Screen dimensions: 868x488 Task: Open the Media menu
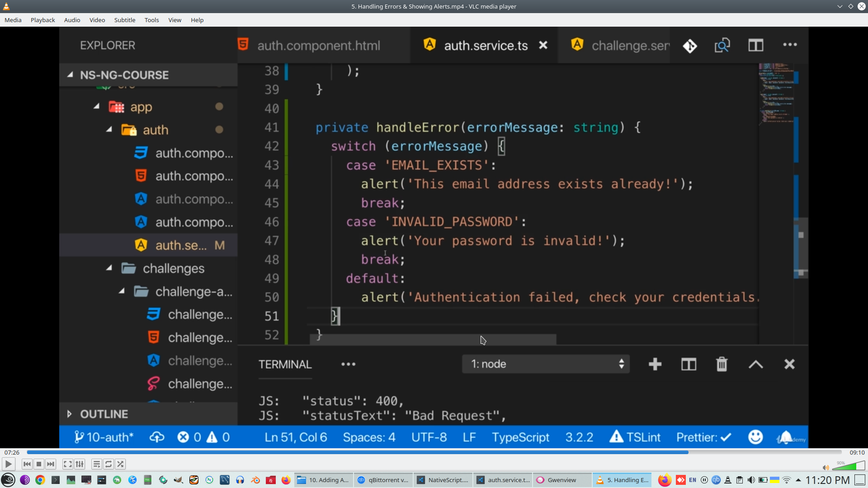pos(13,20)
